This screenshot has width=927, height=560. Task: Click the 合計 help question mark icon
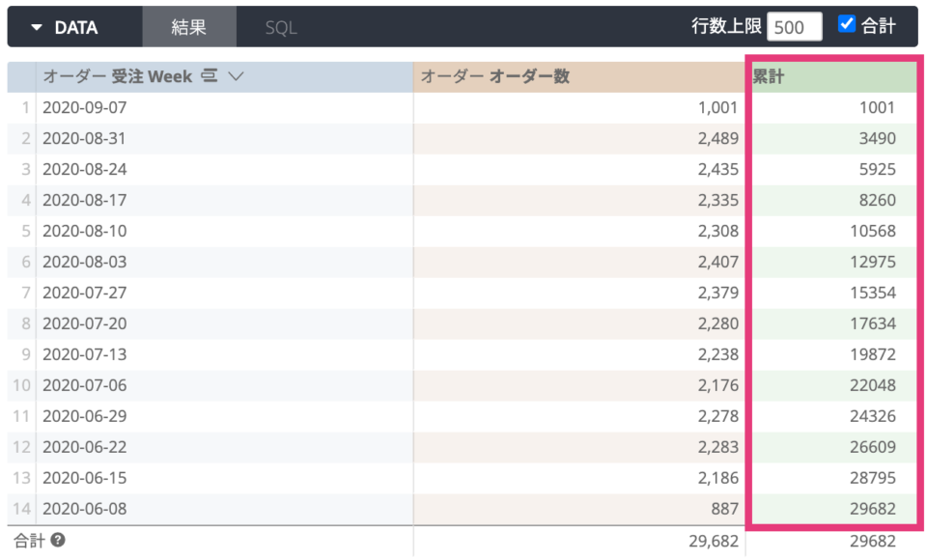point(57,540)
